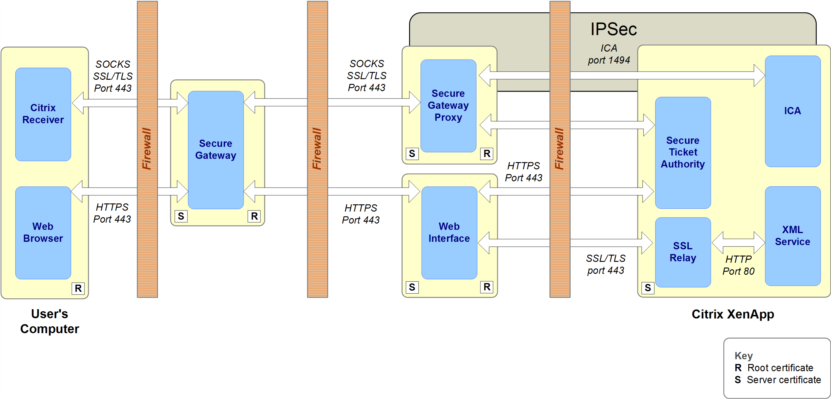
Task: Click the Secure Gateway component box
Action: point(216,149)
